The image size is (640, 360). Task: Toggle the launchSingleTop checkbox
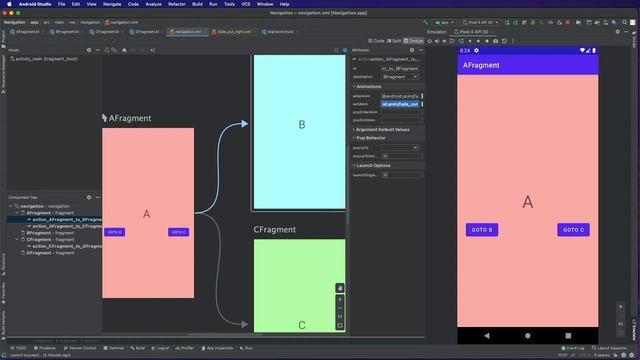[385, 175]
